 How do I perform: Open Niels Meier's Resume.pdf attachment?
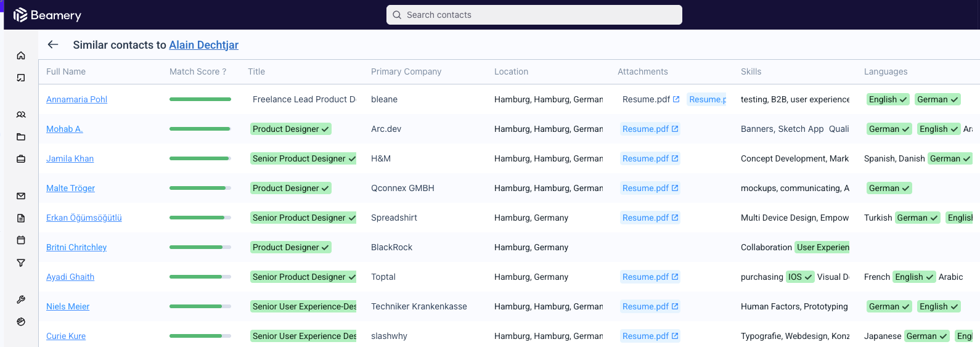click(x=650, y=306)
